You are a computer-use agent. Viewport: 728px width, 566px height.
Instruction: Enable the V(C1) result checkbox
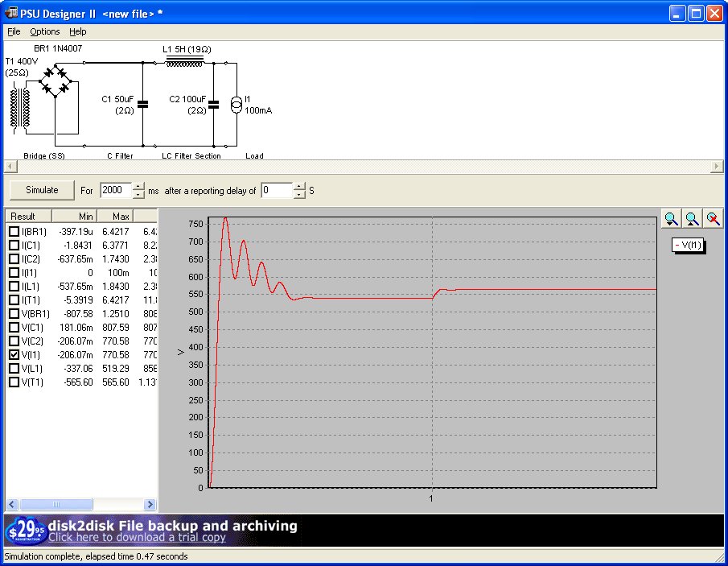coord(14,327)
